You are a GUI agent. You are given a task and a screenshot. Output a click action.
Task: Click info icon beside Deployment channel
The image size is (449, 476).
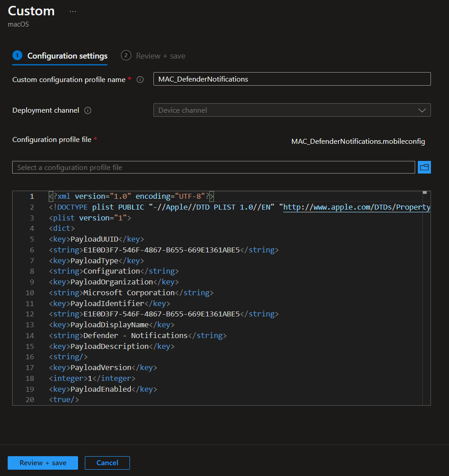pos(88,110)
